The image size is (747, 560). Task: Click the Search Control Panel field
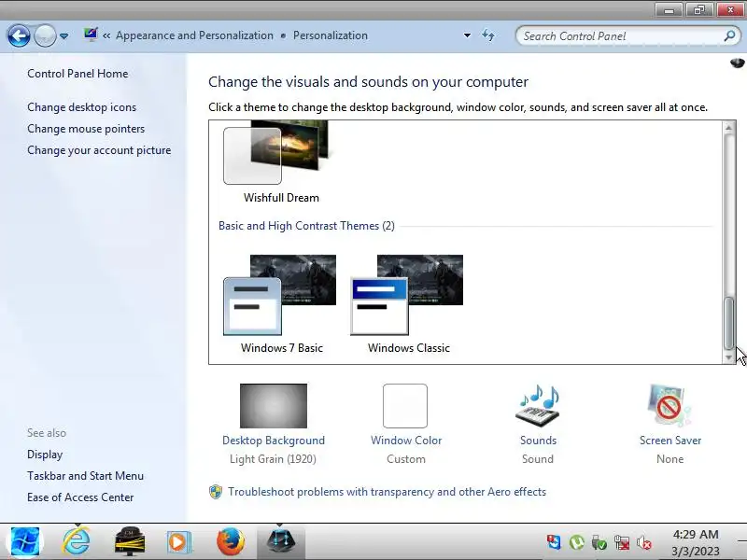(627, 35)
